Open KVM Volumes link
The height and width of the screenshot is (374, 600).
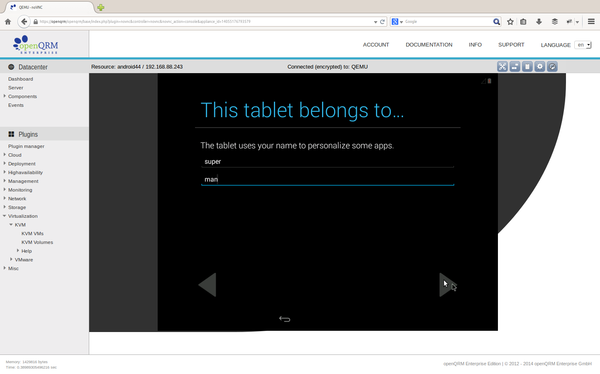coord(37,242)
